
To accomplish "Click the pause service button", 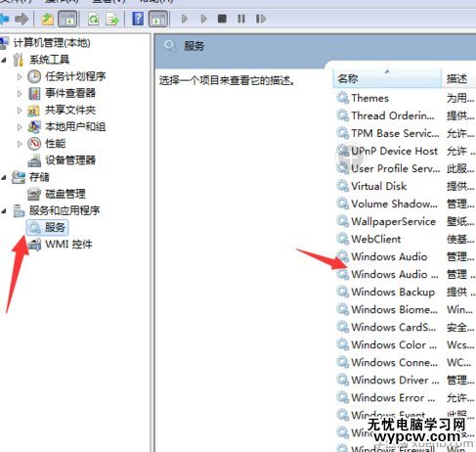I will point(241,19).
